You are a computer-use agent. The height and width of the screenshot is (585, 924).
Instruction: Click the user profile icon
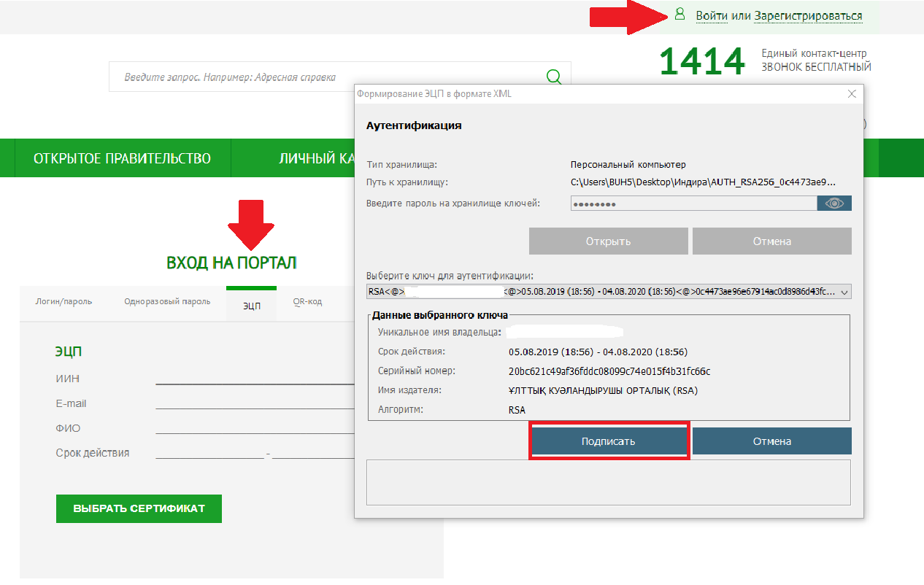click(679, 15)
